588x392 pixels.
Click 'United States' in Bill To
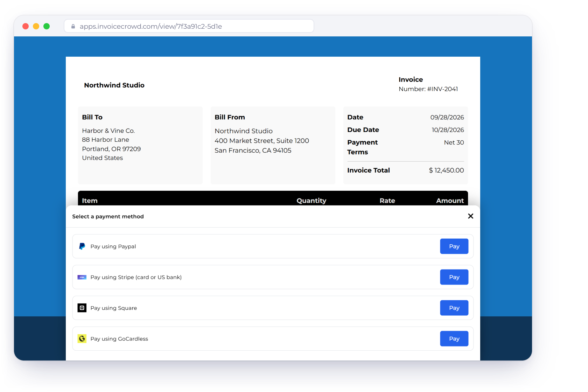tap(102, 158)
